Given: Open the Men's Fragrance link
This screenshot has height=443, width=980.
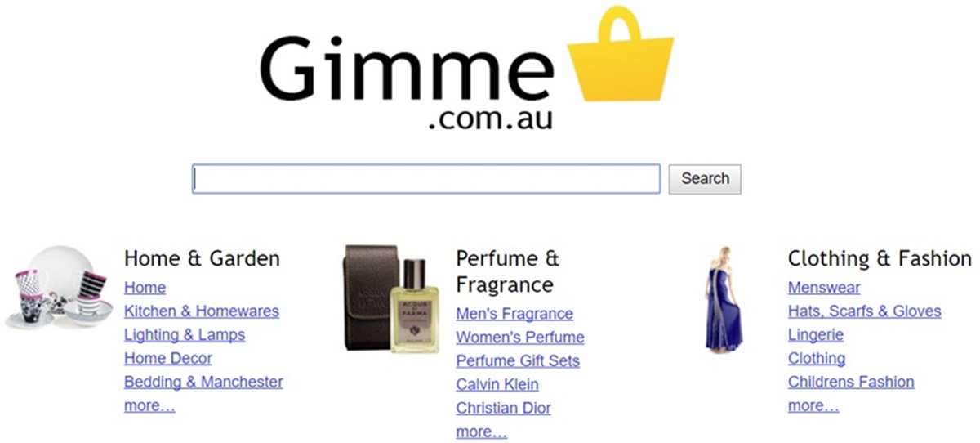Looking at the screenshot, I should point(514,314).
